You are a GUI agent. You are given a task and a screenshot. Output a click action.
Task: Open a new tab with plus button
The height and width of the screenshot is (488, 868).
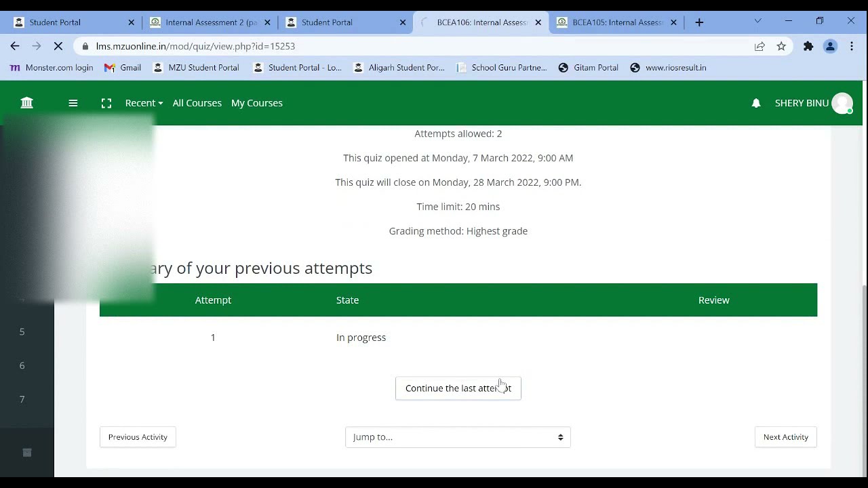pyautogui.click(x=699, y=22)
